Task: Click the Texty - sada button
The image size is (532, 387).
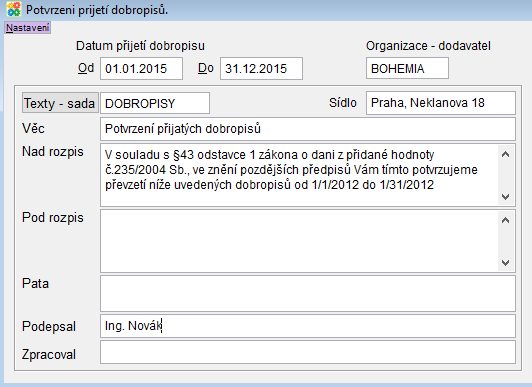Action: [x=60, y=103]
